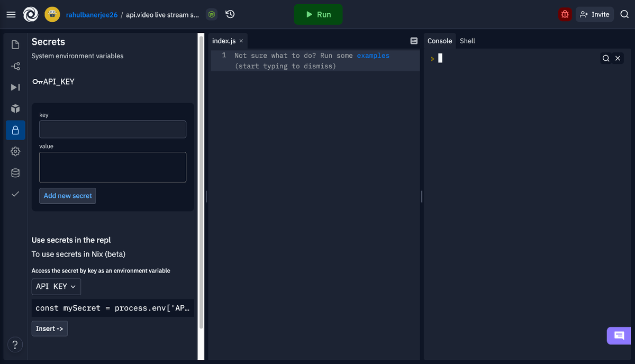The width and height of the screenshot is (635, 364).
Task: Click the Add new secret button
Action: coord(67,196)
